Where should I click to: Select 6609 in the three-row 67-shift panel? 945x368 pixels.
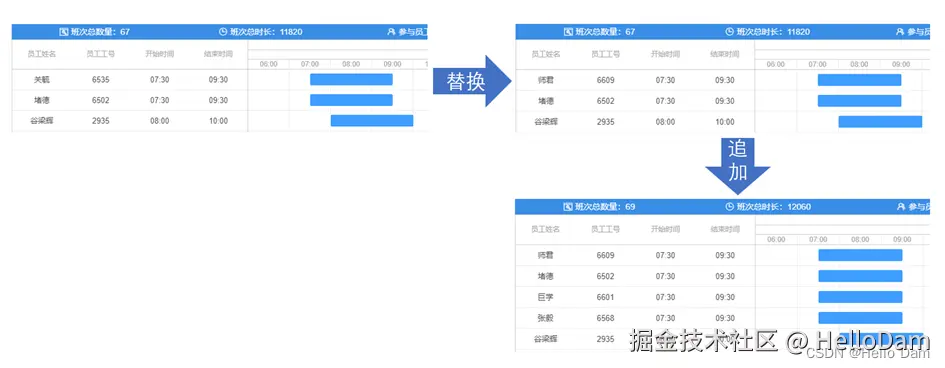[606, 80]
